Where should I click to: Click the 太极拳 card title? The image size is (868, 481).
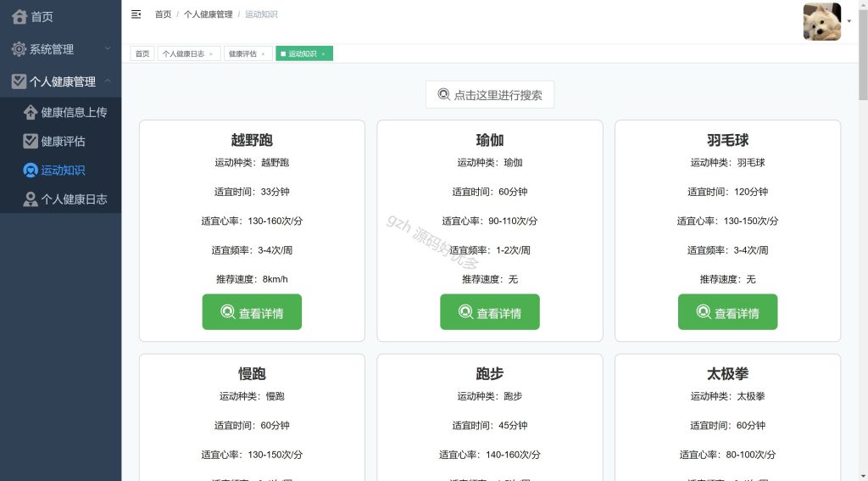click(x=727, y=373)
